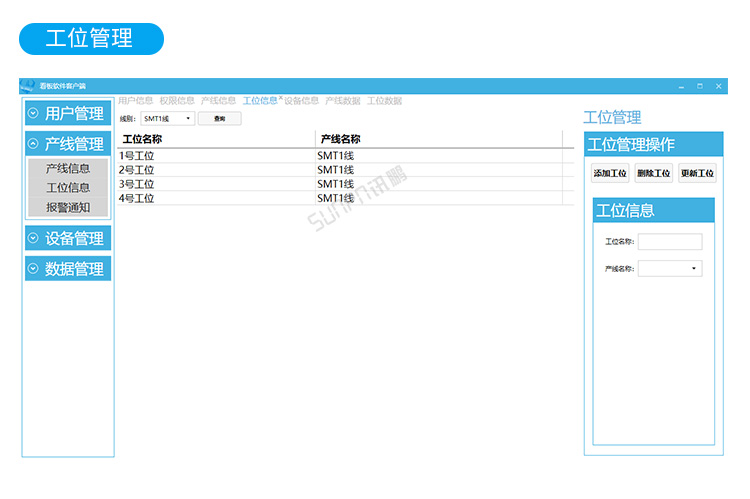Image resolution: width=750 pixels, height=499 pixels.
Task: Switch to the 用户信息 tab
Action: pos(136,101)
